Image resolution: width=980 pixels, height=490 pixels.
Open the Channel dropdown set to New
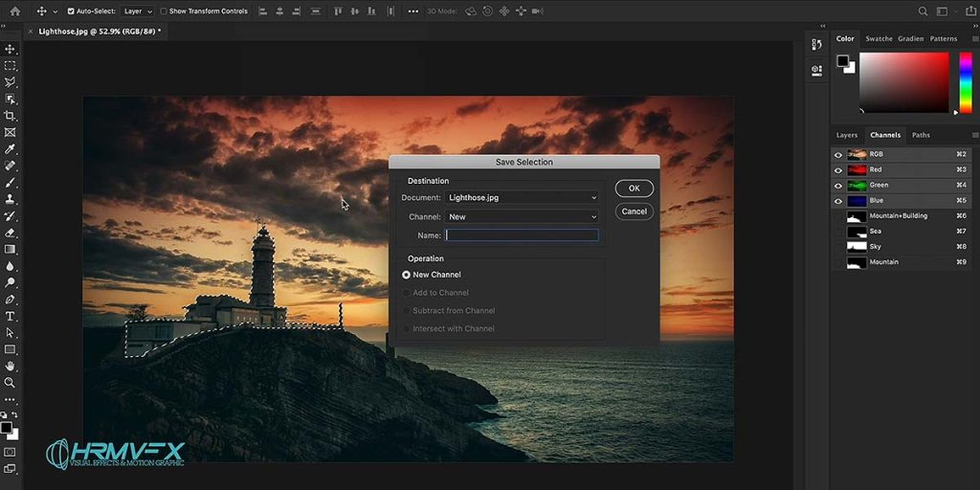click(x=522, y=217)
